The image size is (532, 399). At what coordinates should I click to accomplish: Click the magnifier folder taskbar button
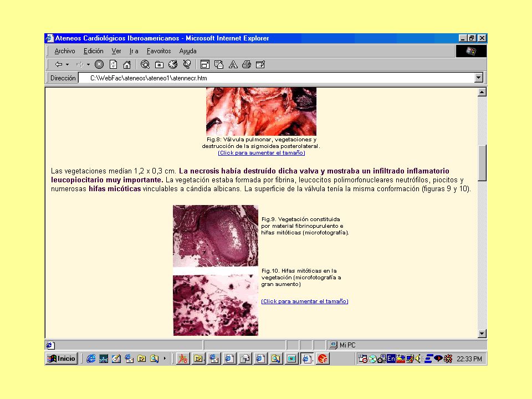click(x=275, y=359)
